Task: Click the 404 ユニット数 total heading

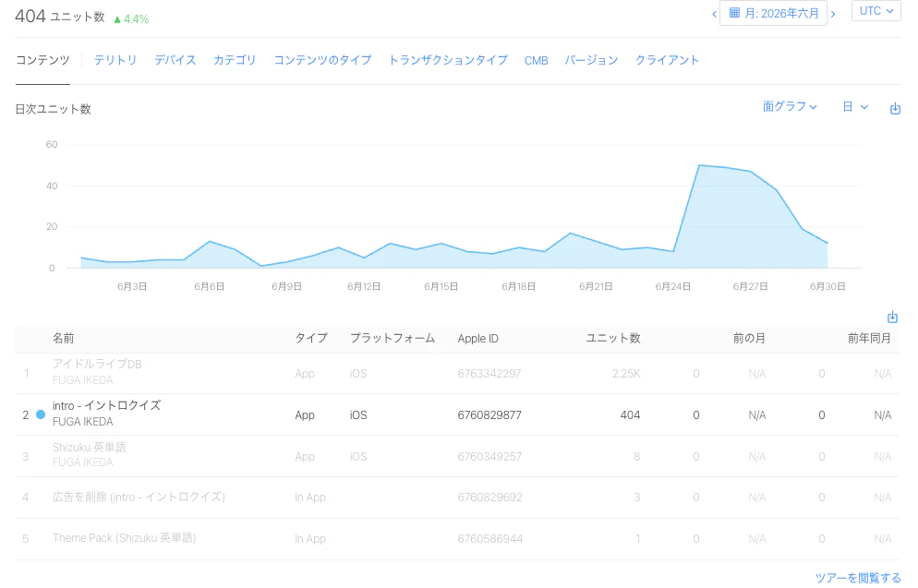Action: (60, 16)
